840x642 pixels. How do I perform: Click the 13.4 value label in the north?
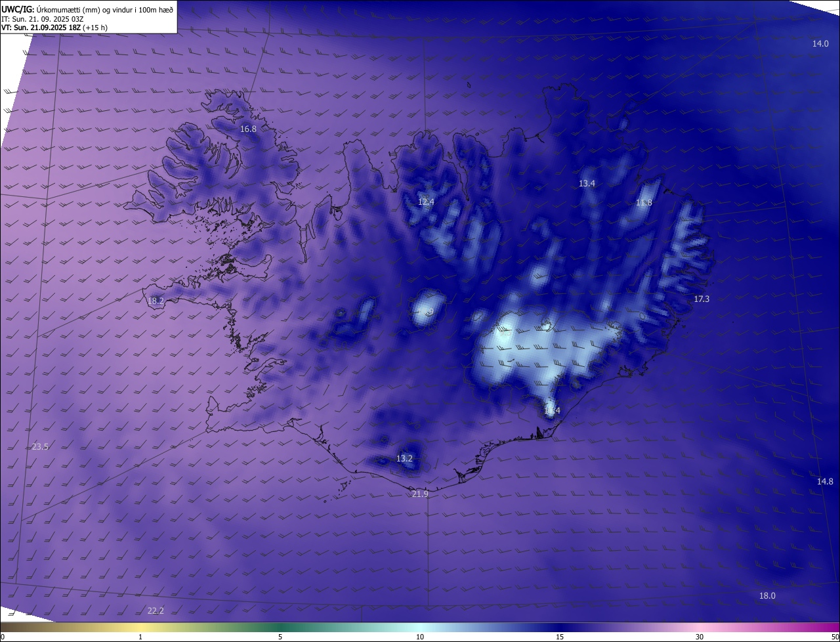(x=587, y=183)
